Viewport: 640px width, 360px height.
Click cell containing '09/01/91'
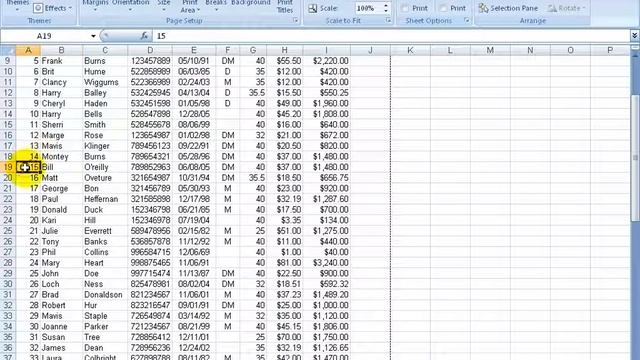pyautogui.click(x=194, y=305)
